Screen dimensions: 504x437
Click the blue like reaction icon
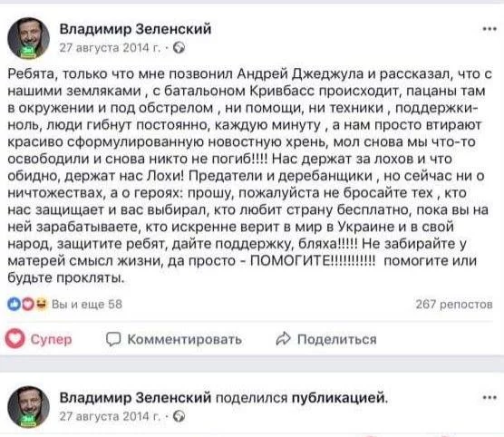14,305
